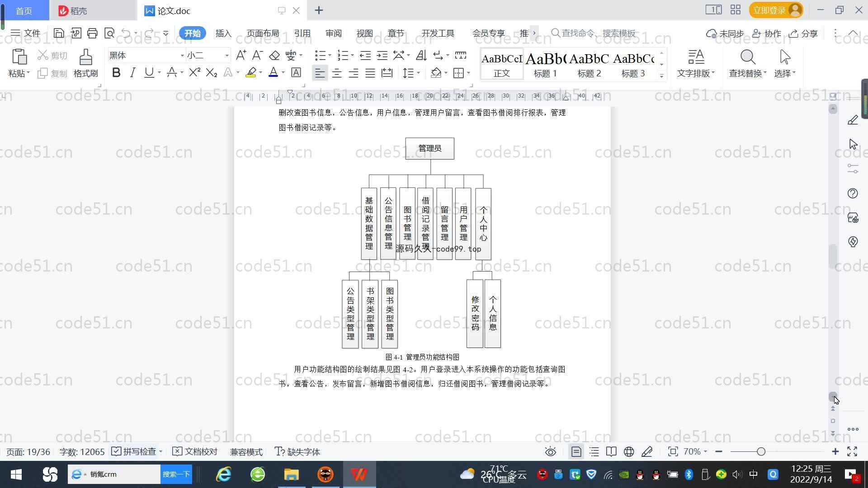Viewport: 868px width, 488px height.
Task: Align paragraph to the right
Action: pos(354,73)
